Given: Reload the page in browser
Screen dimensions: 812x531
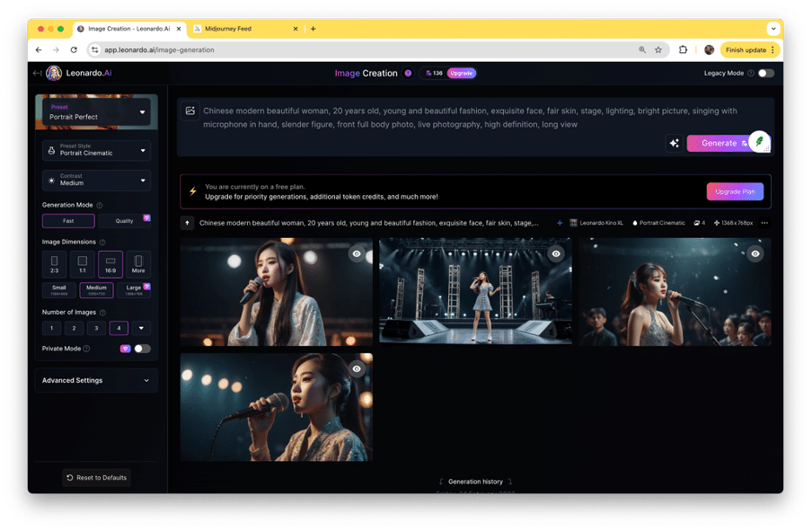Looking at the screenshot, I should (74, 50).
